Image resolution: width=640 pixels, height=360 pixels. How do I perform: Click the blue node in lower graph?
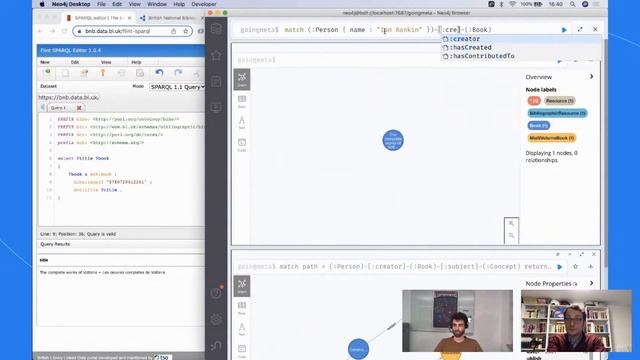(x=358, y=349)
